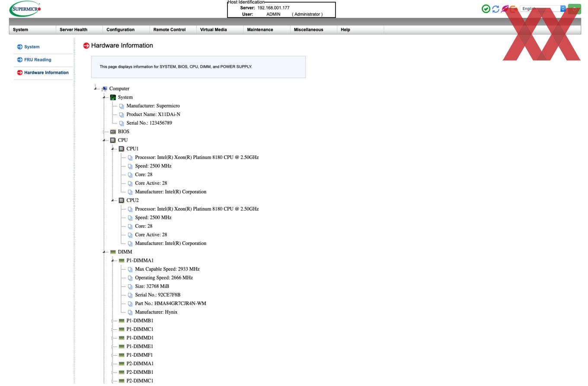Image resolution: width=588 pixels, height=386 pixels.
Task: Click the ADMIN user name text
Action: pos(273,14)
